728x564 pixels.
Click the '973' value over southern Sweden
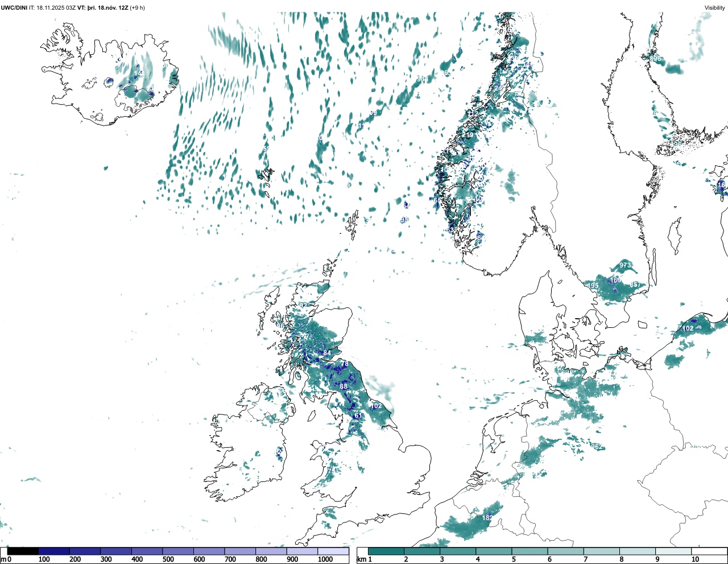pyautogui.click(x=625, y=265)
